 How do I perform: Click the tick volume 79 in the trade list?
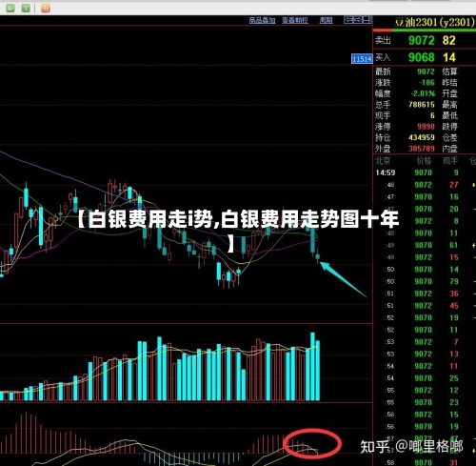point(454,281)
